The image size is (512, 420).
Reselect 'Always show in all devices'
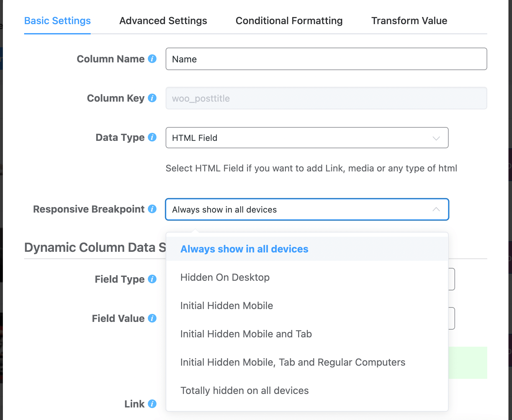(x=244, y=249)
